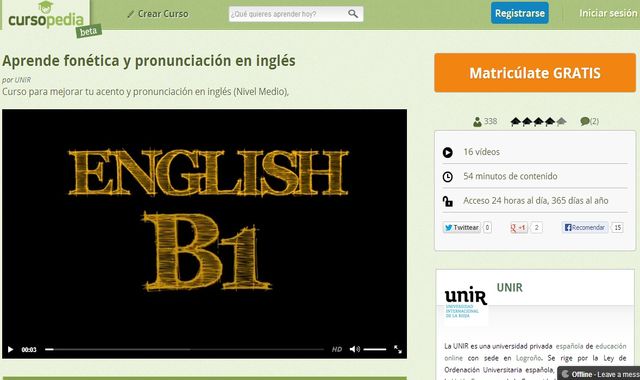
Task: Open the Offline - Leave a message chat widget
Action: [x=599, y=374]
